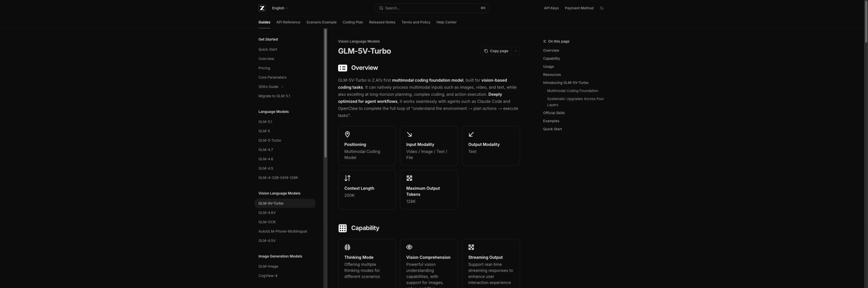Screen dimensions: 868x288
Task: Select GLM-5.1 in Language Models
Action: pyautogui.click(x=265, y=122)
